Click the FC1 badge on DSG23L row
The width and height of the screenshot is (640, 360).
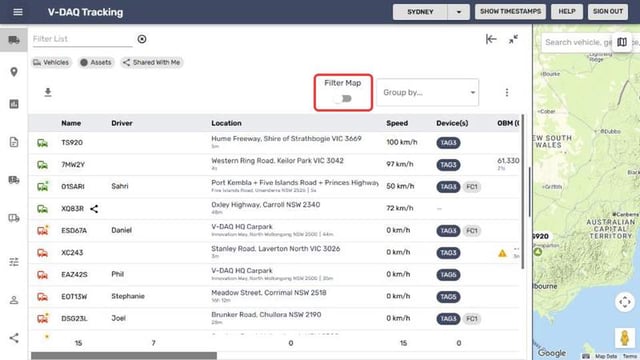point(471,319)
